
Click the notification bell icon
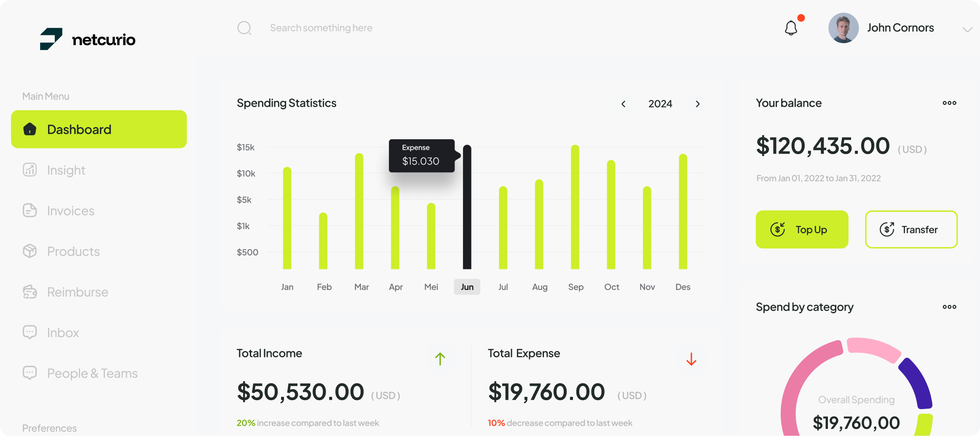[x=791, y=28]
